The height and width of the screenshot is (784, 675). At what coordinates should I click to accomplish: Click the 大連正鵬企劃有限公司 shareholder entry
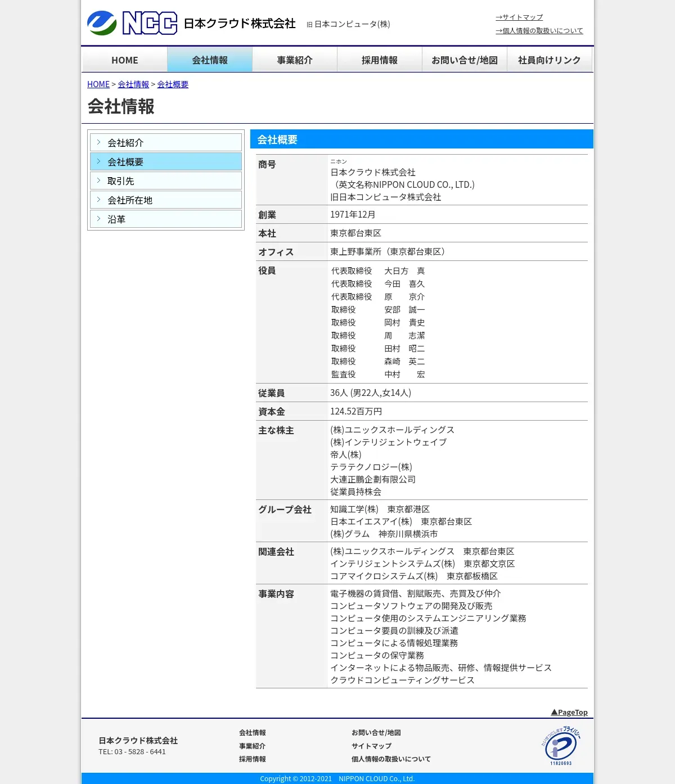[373, 479]
